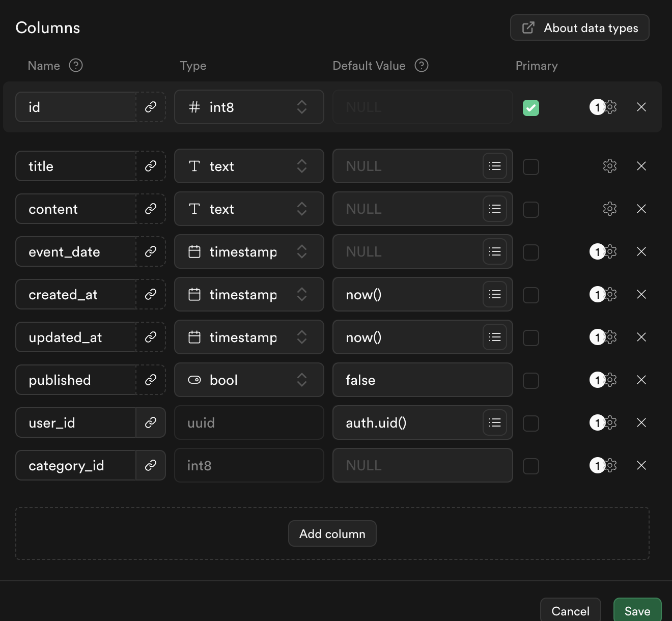The height and width of the screenshot is (621, 672).
Task: Cancel editing the table
Action: [571, 611]
